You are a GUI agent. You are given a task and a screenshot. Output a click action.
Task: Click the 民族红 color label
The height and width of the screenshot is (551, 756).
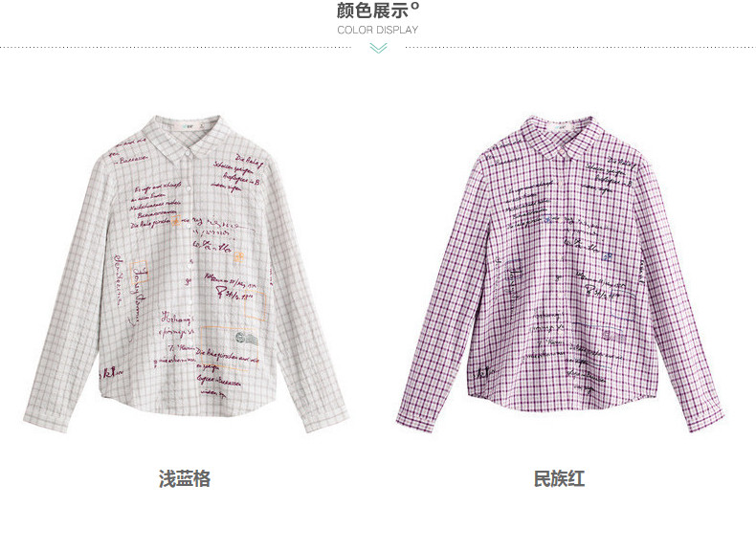(x=559, y=478)
